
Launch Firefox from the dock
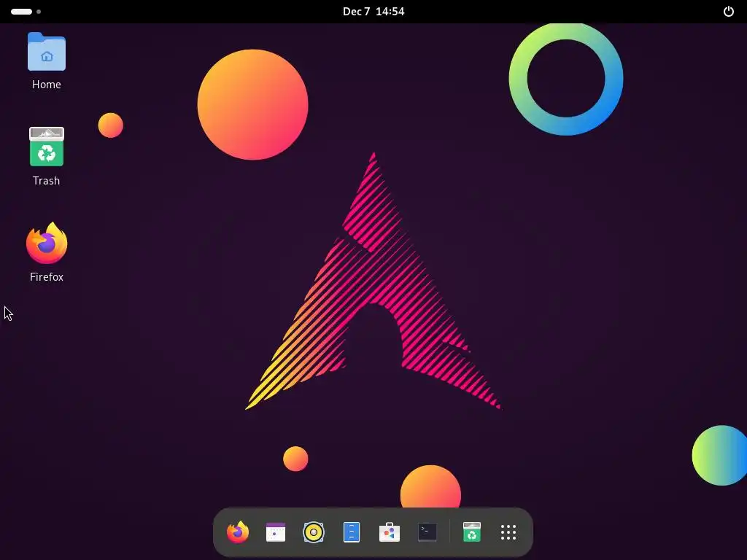coord(238,532)
